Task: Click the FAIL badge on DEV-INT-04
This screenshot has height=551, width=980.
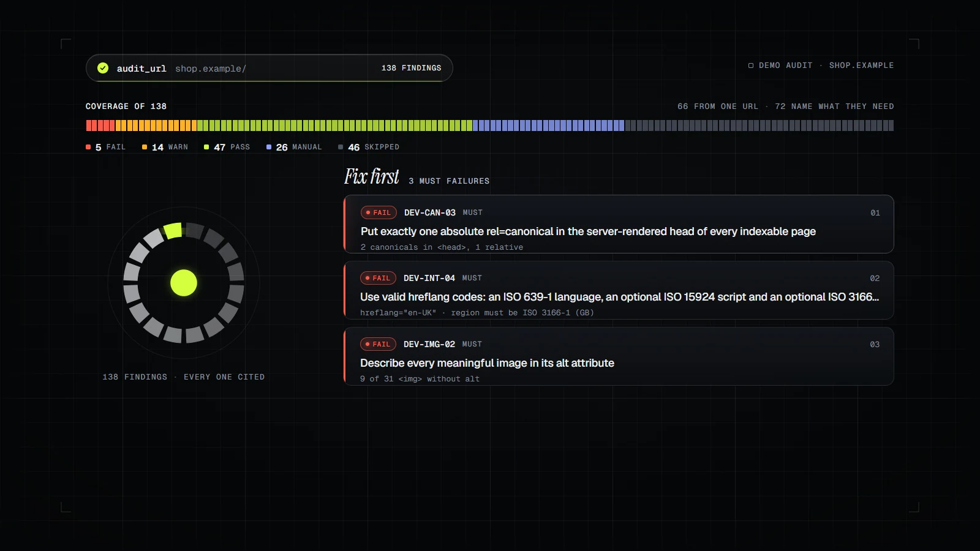Action: point(378,278)
